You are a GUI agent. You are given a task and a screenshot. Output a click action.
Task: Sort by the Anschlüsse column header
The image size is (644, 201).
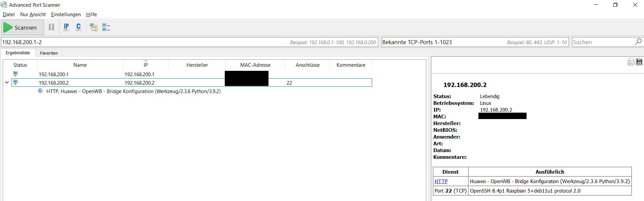click(308, 65)
